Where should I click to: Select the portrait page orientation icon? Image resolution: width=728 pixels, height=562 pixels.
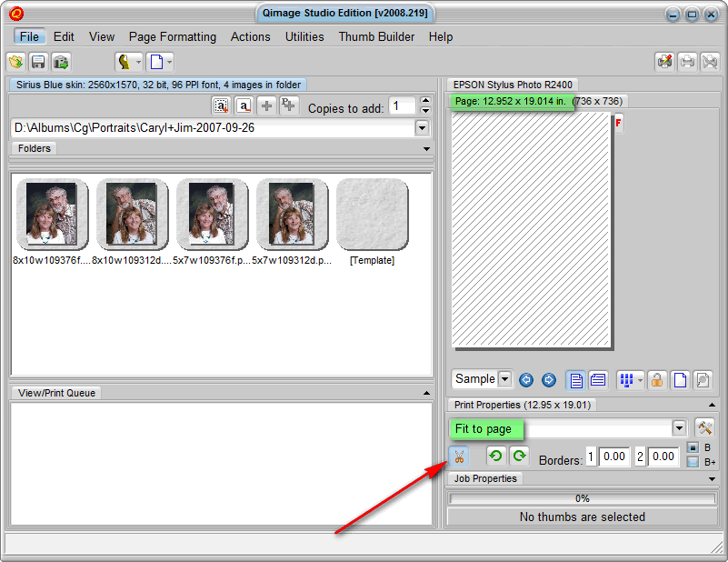[x=575, y=380]
